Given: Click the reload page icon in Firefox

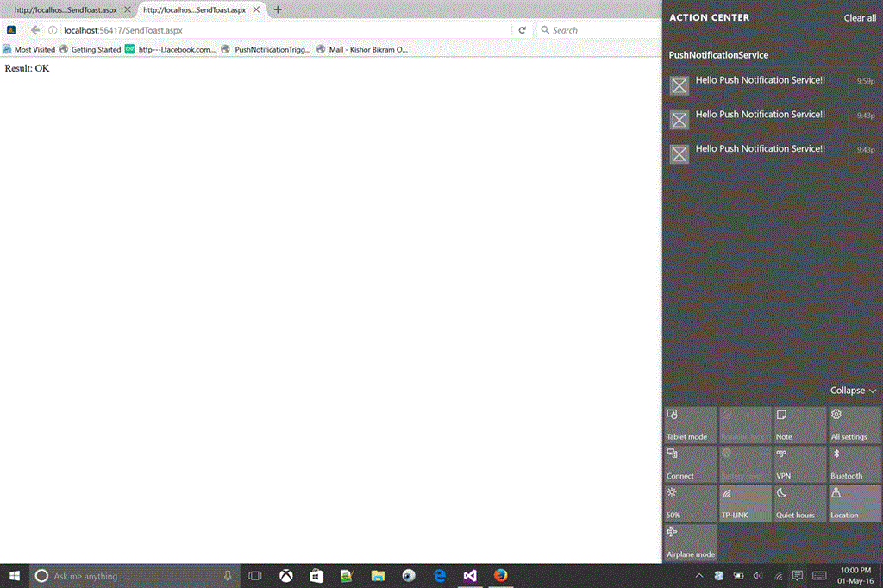Looking at the screenshot, I should pos(522,29).
